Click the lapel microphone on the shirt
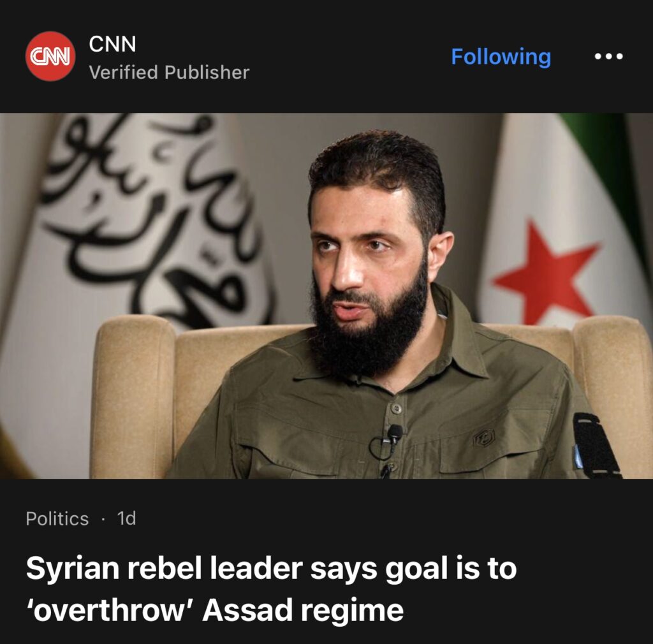653x644 pixels. coord(395,434)
